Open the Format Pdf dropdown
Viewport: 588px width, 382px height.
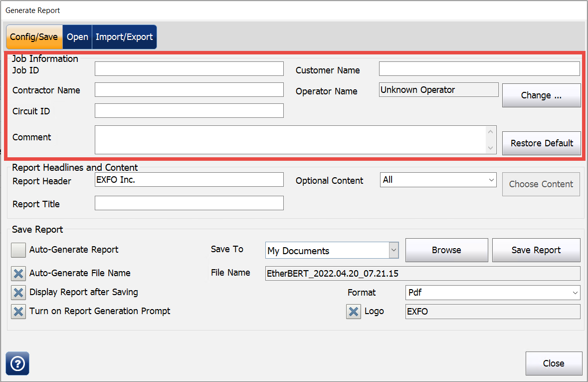pyautogui.click(x=493, y=293)
